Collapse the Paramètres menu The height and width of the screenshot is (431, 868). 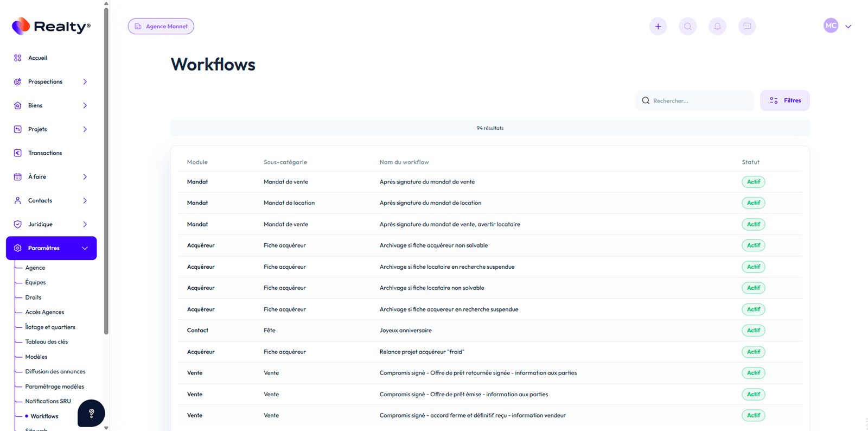tap(85, 248)
